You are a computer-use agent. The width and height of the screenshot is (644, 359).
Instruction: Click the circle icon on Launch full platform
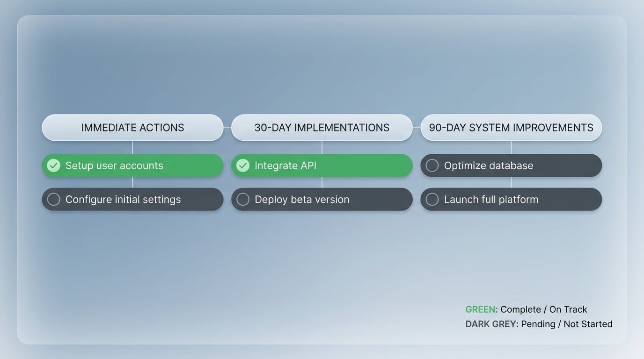pos(432,199)
